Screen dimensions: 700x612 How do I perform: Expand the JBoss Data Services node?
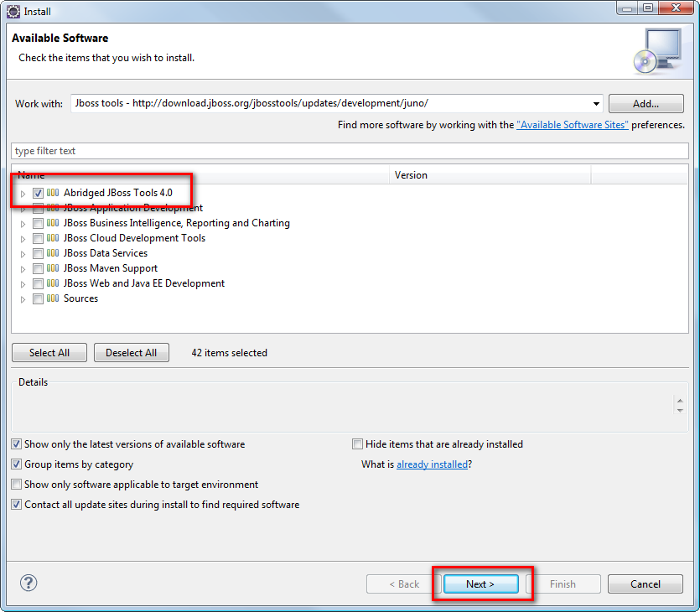(23, 254)
